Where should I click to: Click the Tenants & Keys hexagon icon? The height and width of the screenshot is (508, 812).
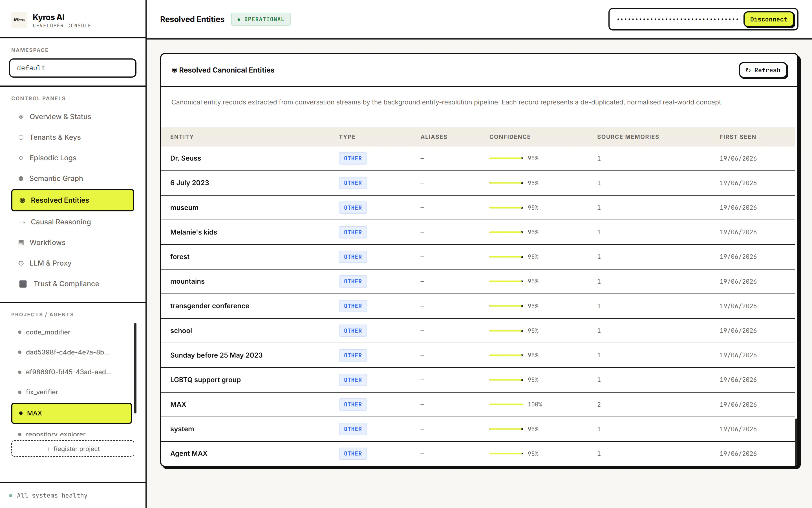coord(21,137)
